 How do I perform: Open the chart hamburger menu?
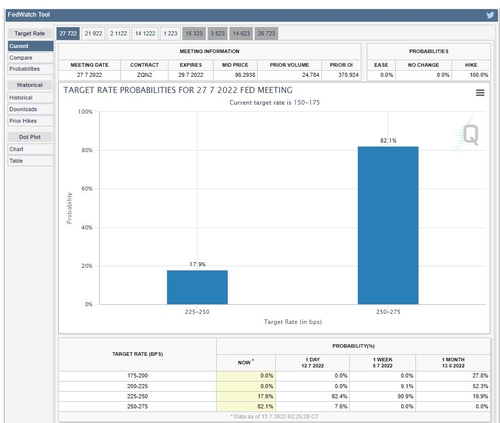[480, 93]
